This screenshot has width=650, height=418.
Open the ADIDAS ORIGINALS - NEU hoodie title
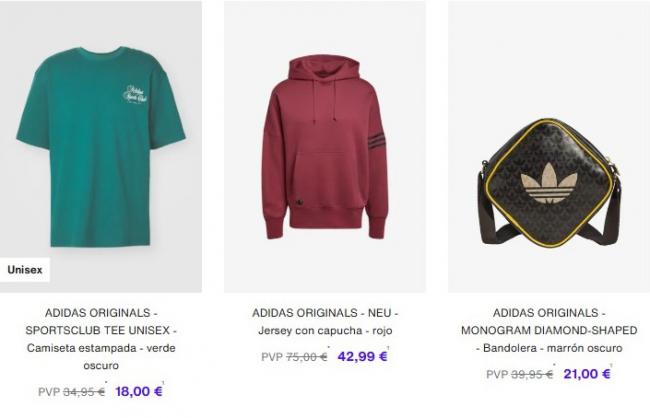coord(325,313)
